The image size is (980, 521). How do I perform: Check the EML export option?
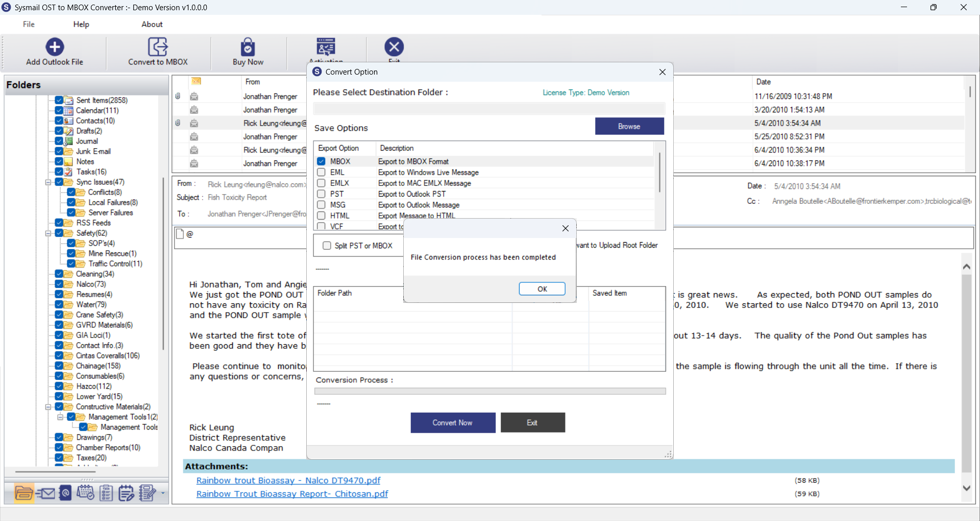[x=321, y=172]
